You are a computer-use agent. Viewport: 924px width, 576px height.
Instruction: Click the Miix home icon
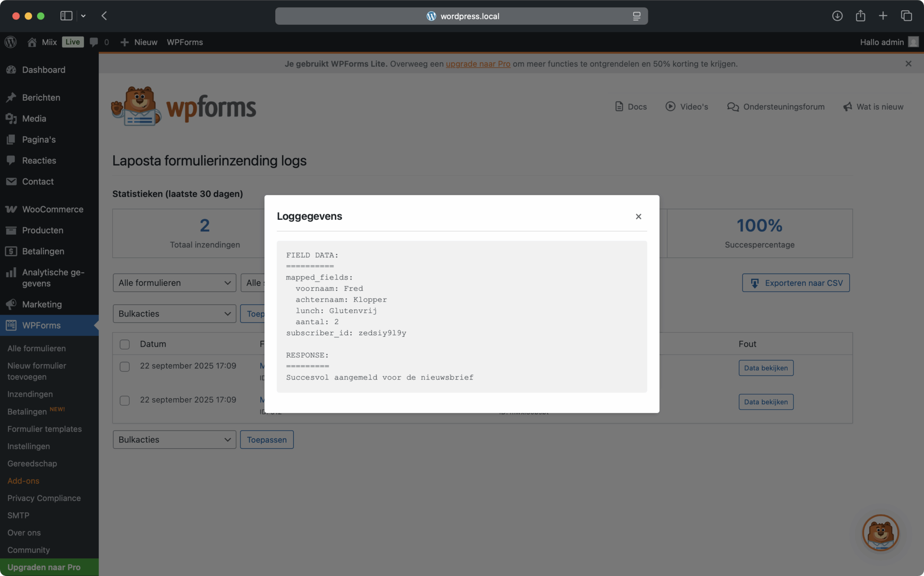[x=32, y=42]
